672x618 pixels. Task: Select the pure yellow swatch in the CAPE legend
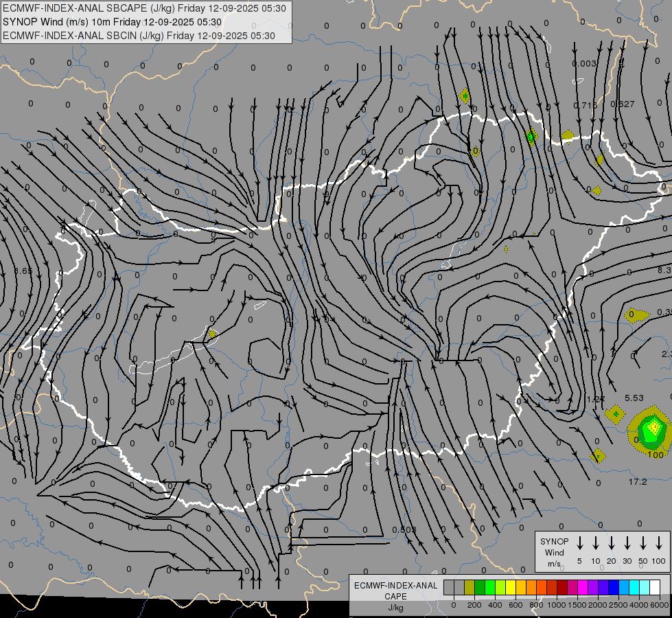(511, 587)
